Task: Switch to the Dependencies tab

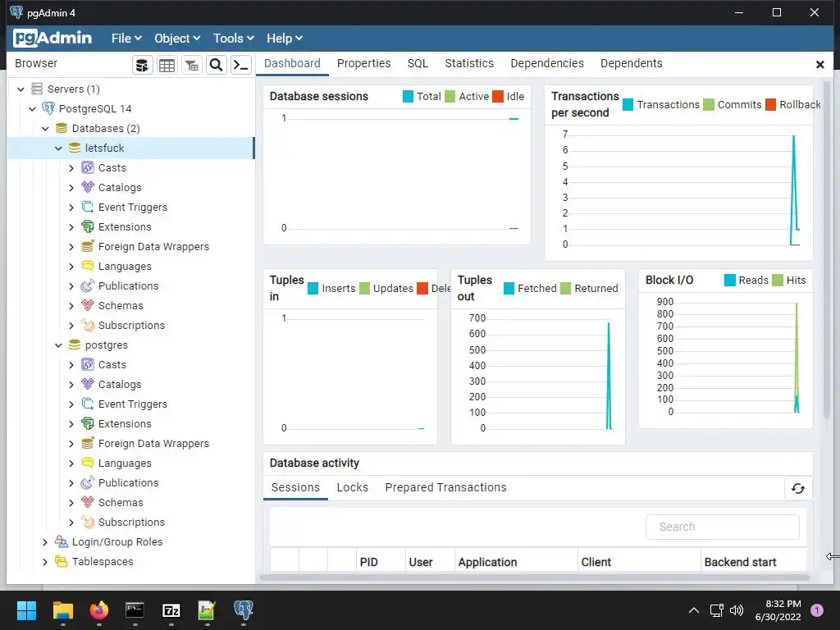Action: [x=547, y=63]
